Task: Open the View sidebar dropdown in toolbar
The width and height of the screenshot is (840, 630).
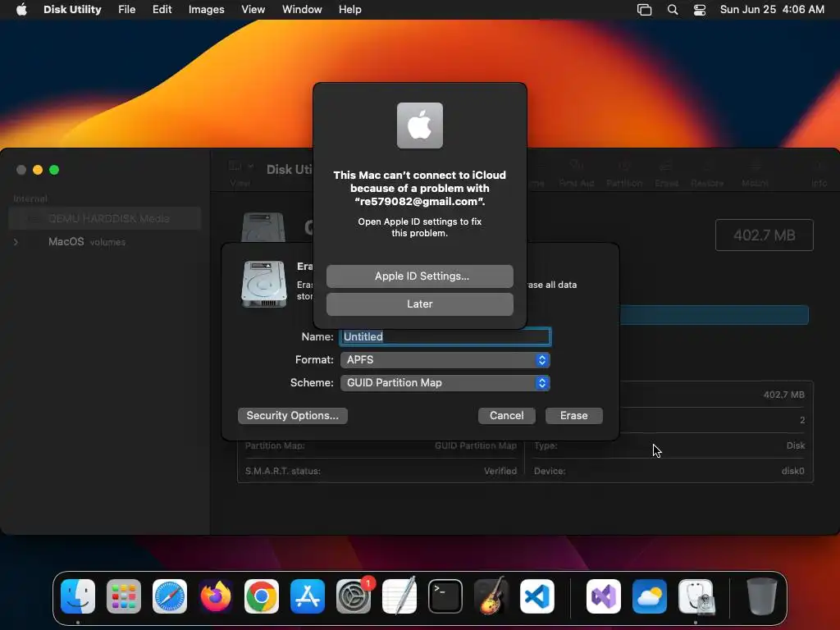Action: 240,167
